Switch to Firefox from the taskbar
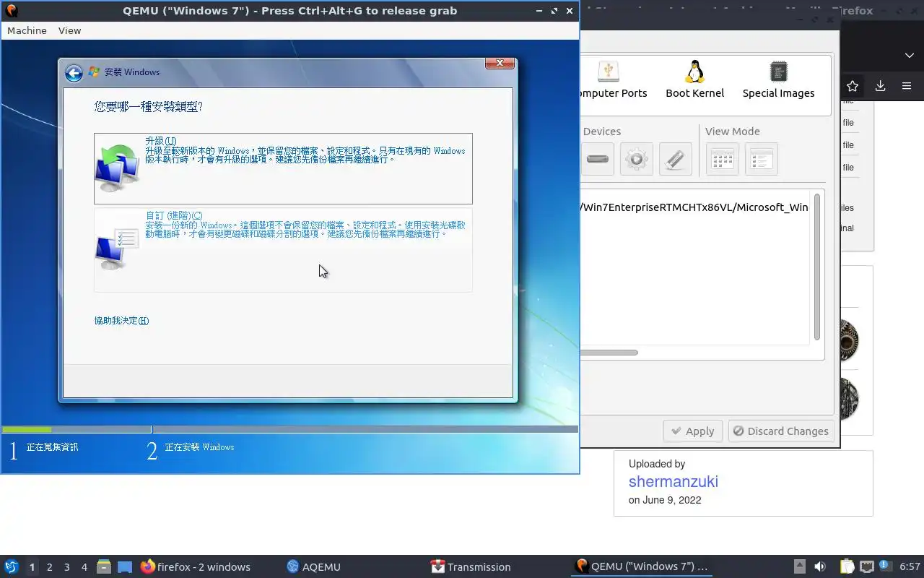This screenshot has height=578, width=924. [196, 567]
